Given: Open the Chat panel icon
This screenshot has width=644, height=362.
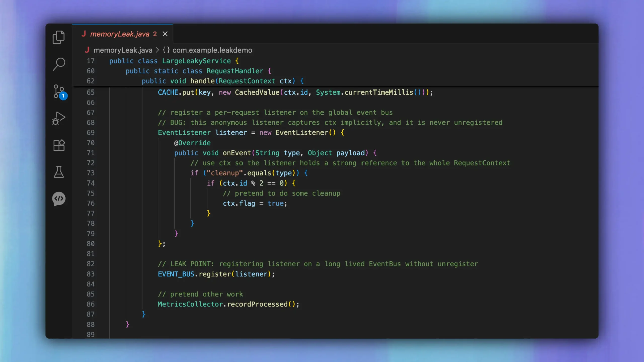Looking at the screenshot, I should coord(59,199).
